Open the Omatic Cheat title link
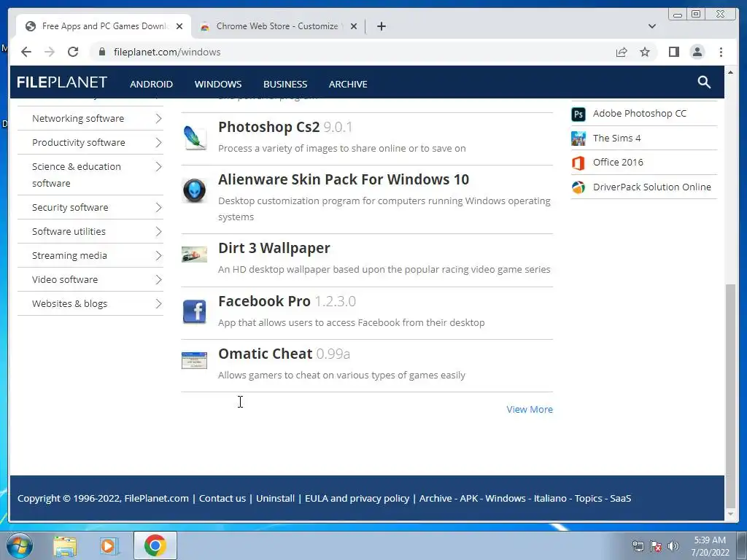 click(265, 354)
